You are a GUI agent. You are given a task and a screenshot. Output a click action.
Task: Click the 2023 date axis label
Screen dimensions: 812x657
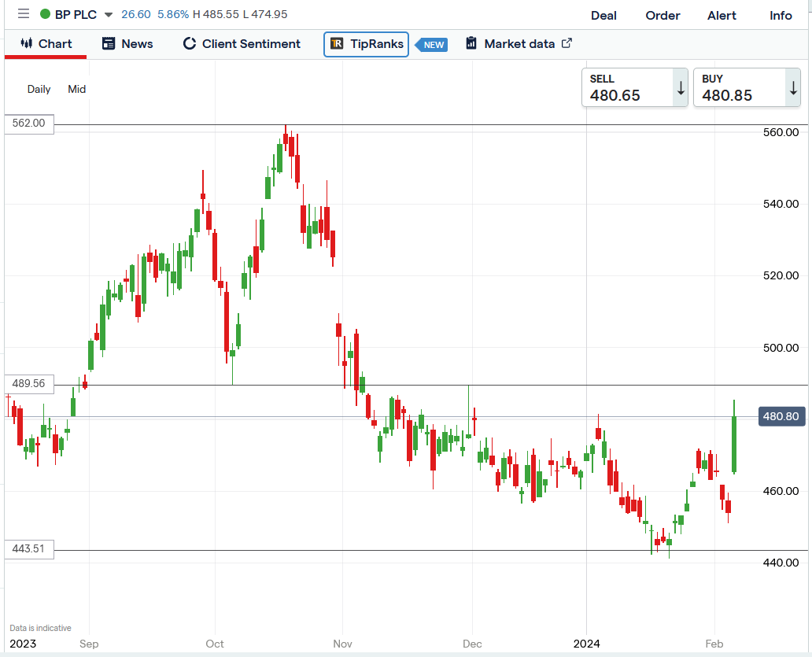(x=24, y=644)
